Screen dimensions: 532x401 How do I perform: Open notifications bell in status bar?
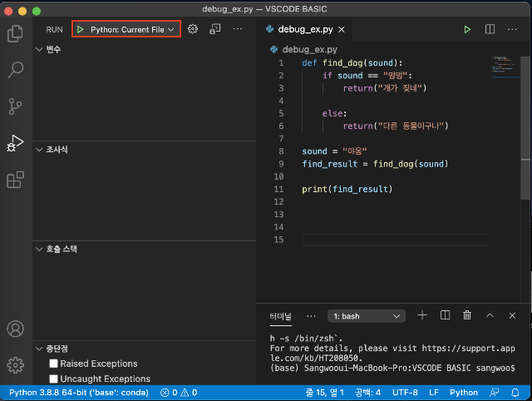515,393
